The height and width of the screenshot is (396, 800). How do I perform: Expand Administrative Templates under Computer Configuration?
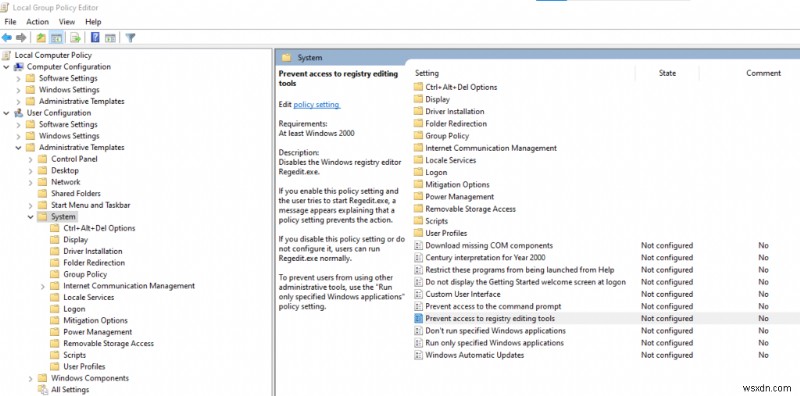[18, 102]
